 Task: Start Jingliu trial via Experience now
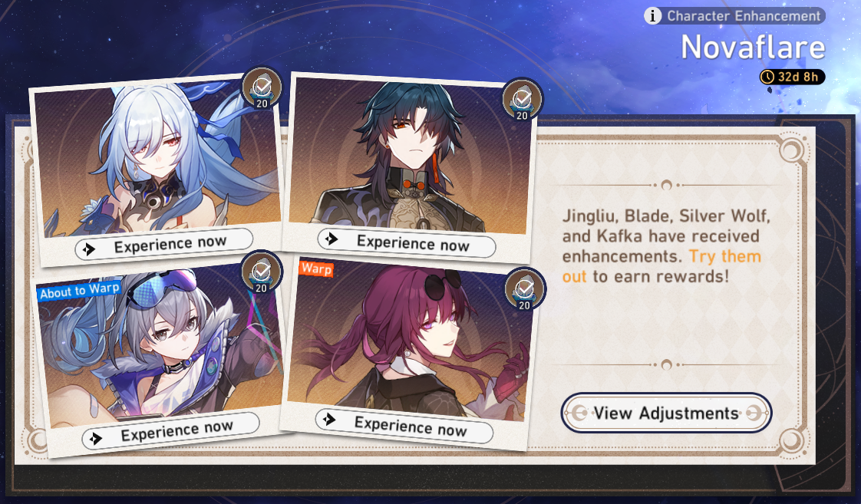point(164,245)
